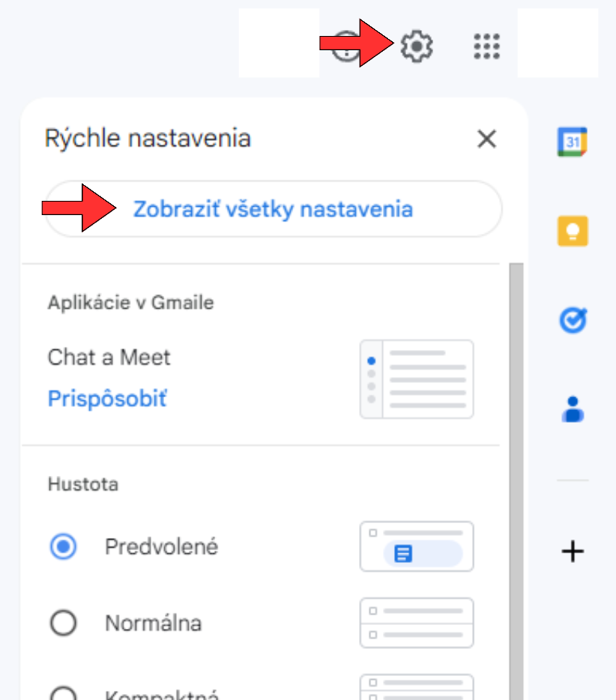Get add-ons with the plus icon
This screenshot has height=700, width=616.
coord(573,552)
